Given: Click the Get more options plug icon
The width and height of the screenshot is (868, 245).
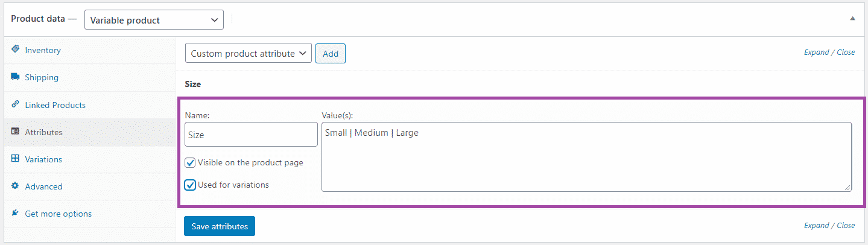Looking at the screenshot, I should [x=15, y=213].
